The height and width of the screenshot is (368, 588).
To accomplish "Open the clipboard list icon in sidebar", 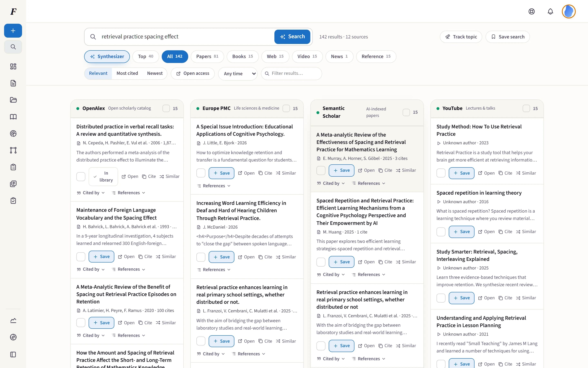I will (x=13, y=167).
